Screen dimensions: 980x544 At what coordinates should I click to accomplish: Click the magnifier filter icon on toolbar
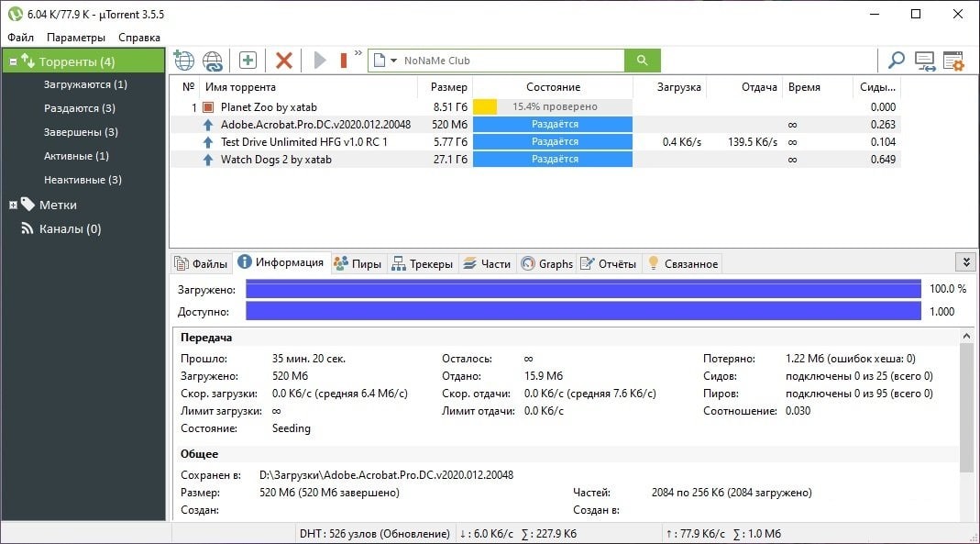click(x=896, y=61)
